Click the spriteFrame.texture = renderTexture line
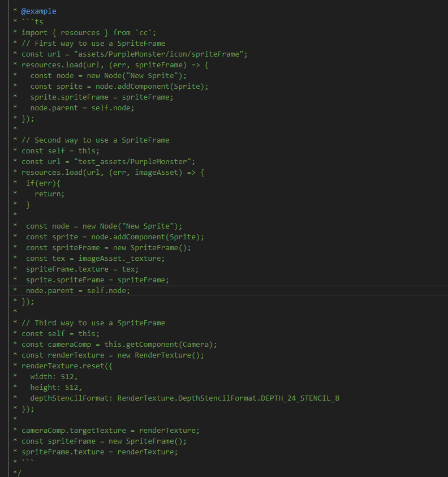Screen dimensions: 448x477 pyautogui.click(x=100, y=452)
